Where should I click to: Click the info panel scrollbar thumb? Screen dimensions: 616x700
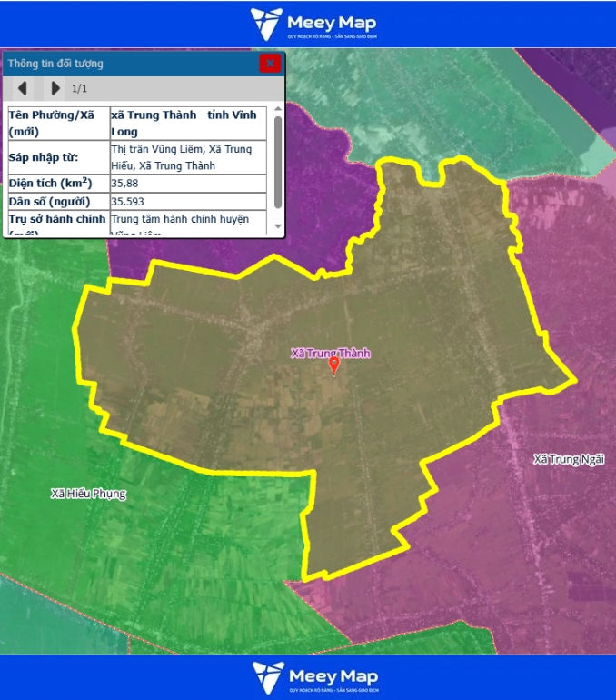click(x=277, y=162)
